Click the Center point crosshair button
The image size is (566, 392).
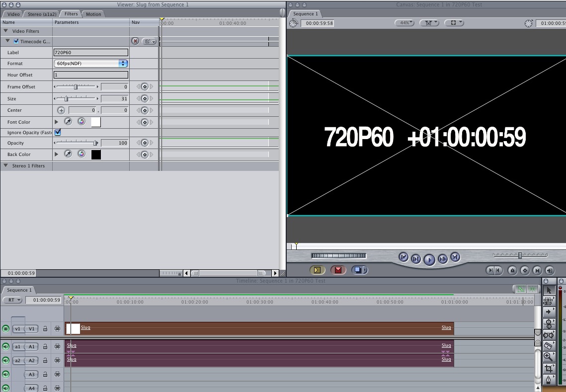pyautogui.click(x=61, y=110)
